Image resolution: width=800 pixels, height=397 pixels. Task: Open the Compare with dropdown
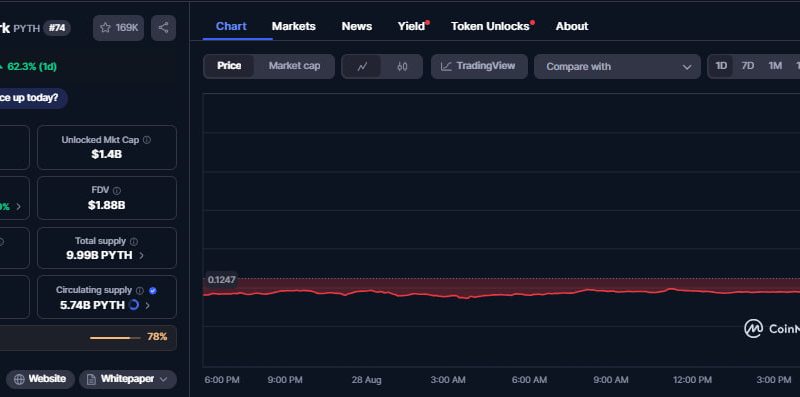coord(617,66)
